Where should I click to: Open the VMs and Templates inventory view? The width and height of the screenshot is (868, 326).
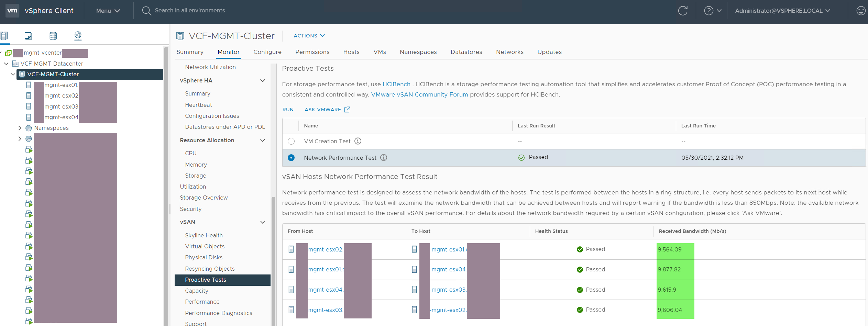click(x=28, y=36)
